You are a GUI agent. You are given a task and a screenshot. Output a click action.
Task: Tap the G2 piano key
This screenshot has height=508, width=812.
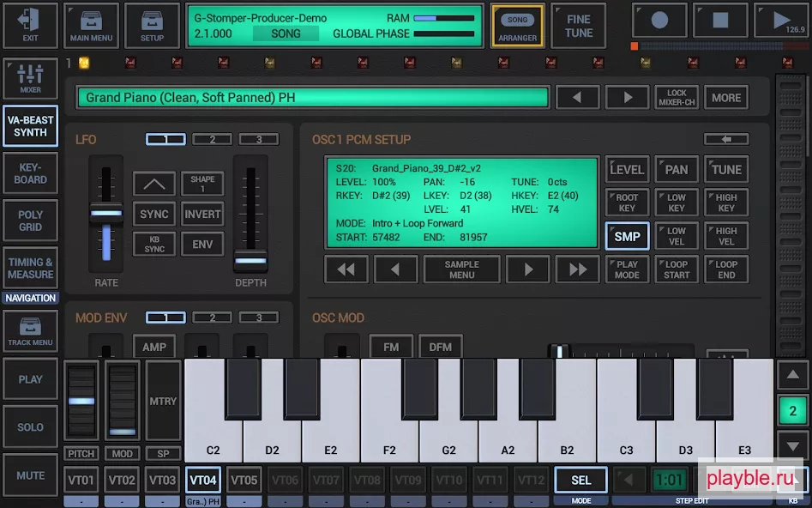pos(448,440)
